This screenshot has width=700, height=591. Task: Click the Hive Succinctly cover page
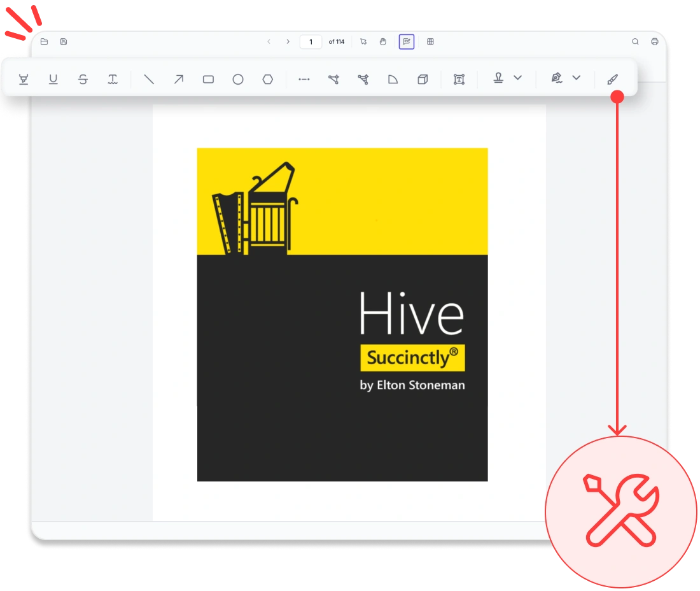[x=342, y=315]
